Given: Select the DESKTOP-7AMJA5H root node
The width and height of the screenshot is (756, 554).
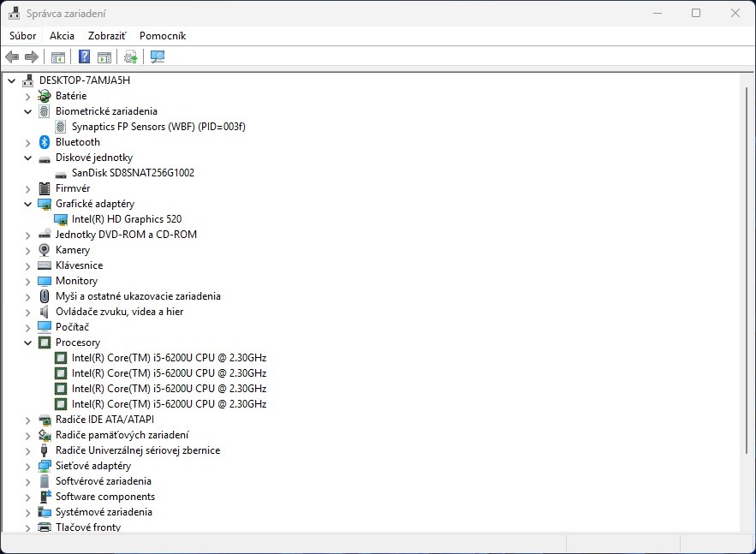Looking at the screenshot, I should (84, 80).
